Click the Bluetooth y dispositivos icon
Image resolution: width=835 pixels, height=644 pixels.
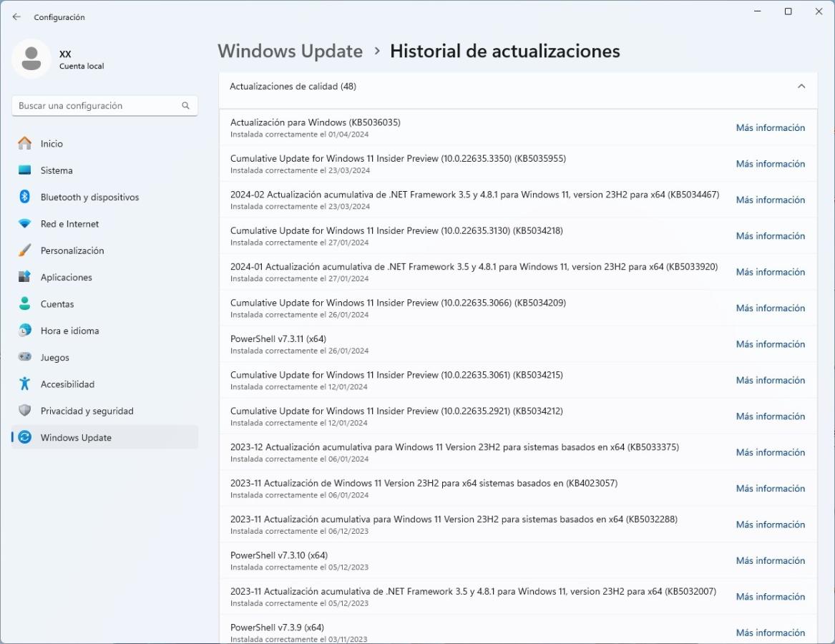[x=25, y=197]
